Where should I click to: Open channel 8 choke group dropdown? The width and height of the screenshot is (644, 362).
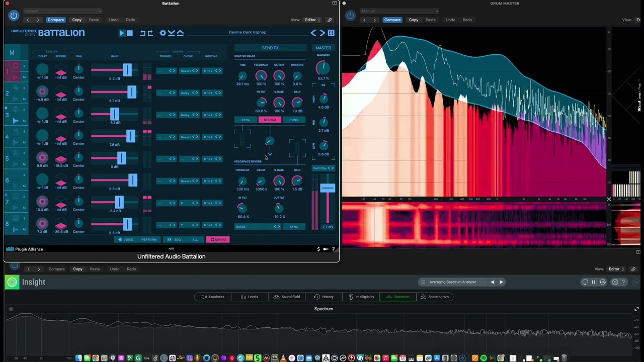(190, 225)
